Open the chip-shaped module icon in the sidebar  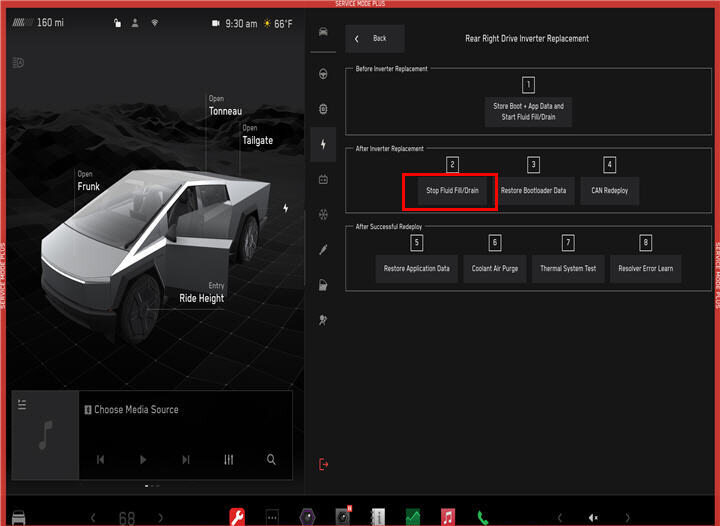click(x=323, y=109)
